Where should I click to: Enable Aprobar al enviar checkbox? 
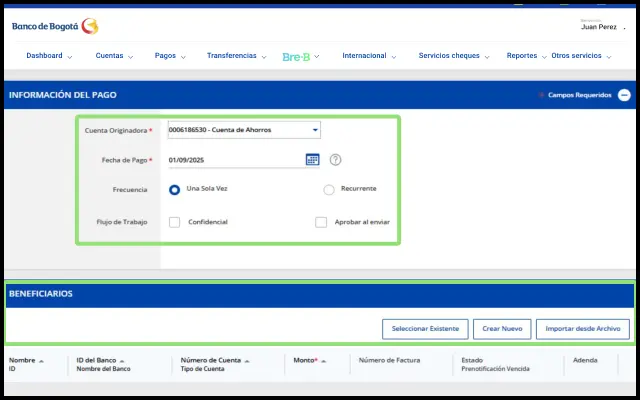321,222
